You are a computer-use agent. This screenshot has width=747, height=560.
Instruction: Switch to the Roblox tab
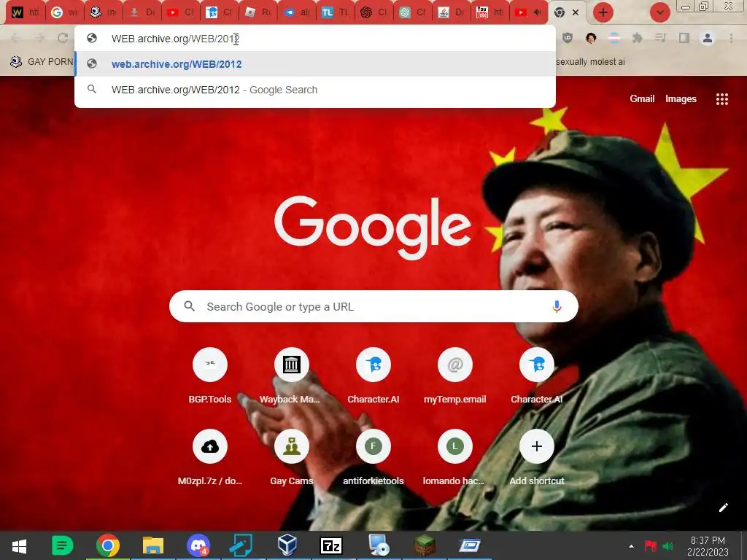click(x=258, y=13)
